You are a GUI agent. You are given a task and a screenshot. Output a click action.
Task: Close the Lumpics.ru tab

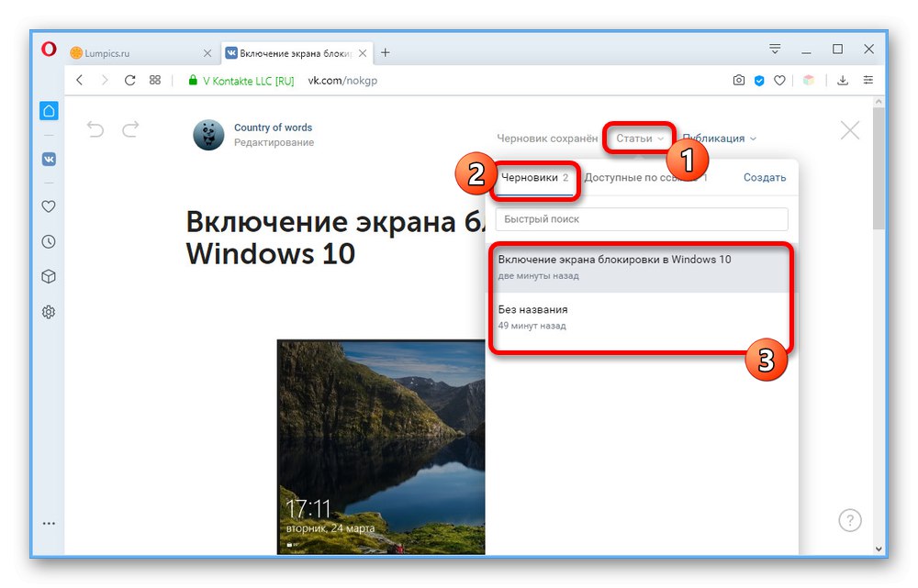click(207, 53)
